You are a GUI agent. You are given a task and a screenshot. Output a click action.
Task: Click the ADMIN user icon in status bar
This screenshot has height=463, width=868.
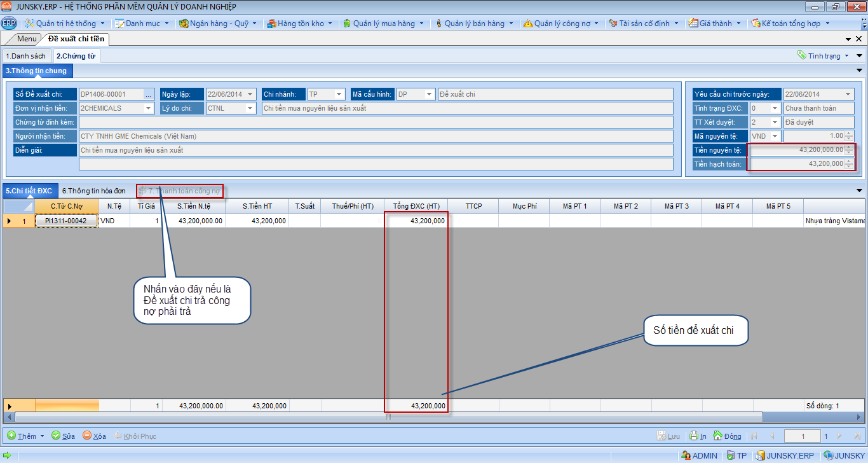point(685,455)
